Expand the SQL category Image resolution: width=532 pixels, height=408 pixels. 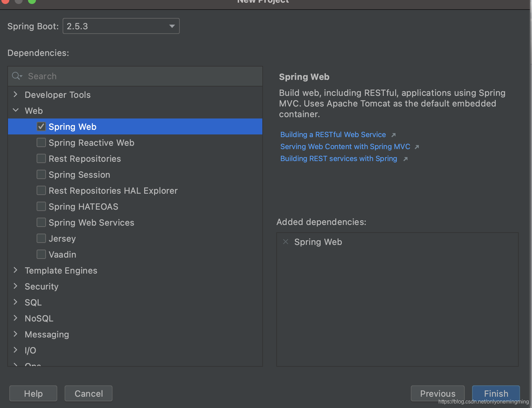tap(15, 302)
